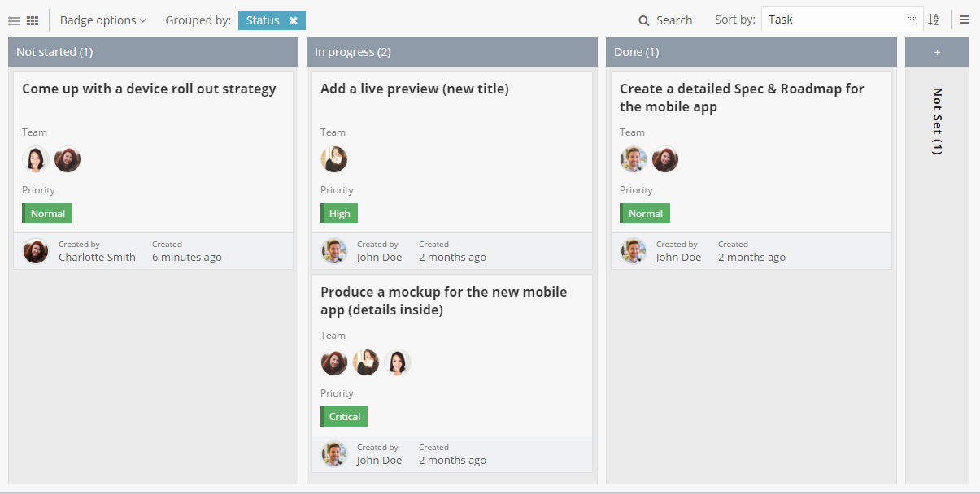Open Badge options dropdown
The height and width of the screenshot is (494, 980).
coord(102,20)
